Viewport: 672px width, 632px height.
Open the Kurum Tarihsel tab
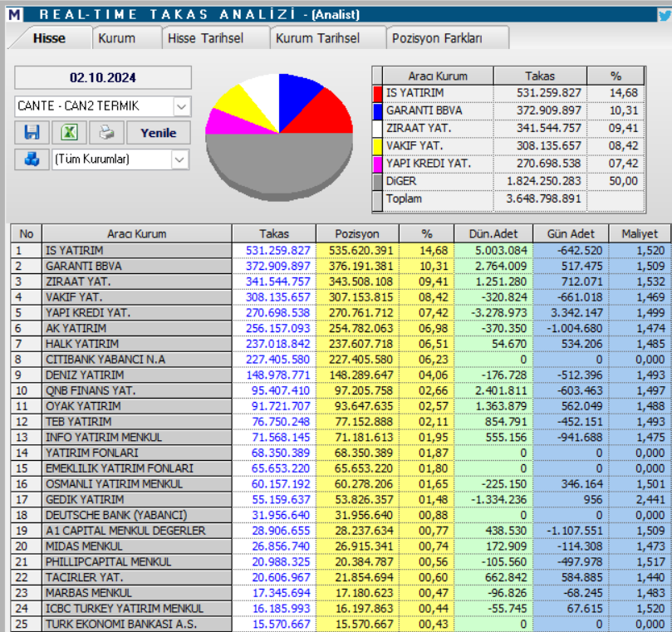pyautogui.click(x=320, y=38)
